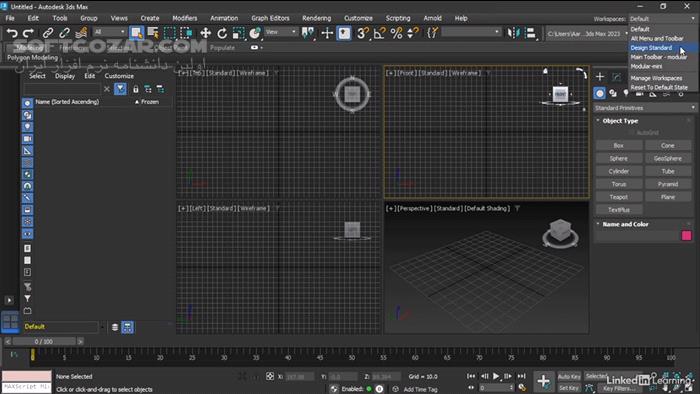Open selection filter dropdown showing All
The image size is (700, 394).
coord(109,32)
